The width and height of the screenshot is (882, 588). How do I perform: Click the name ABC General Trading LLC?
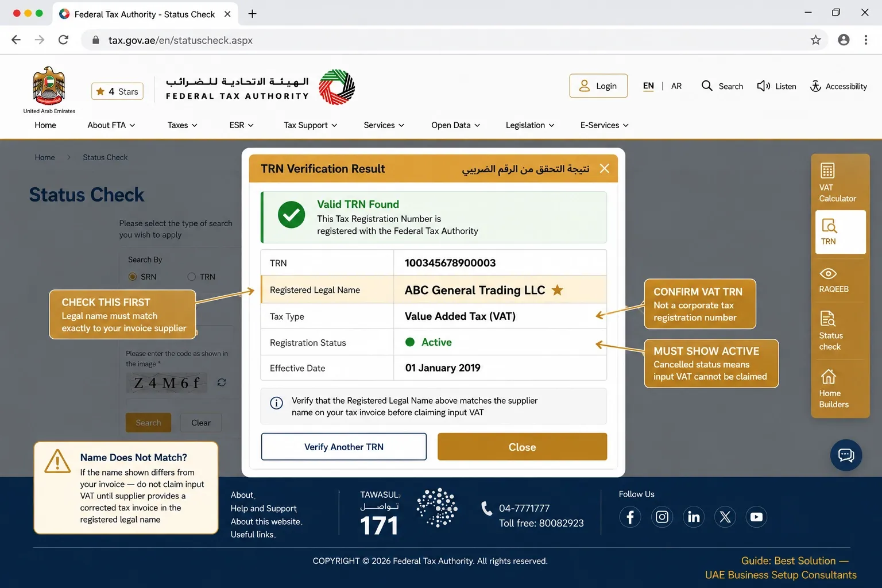coord(475,290)
